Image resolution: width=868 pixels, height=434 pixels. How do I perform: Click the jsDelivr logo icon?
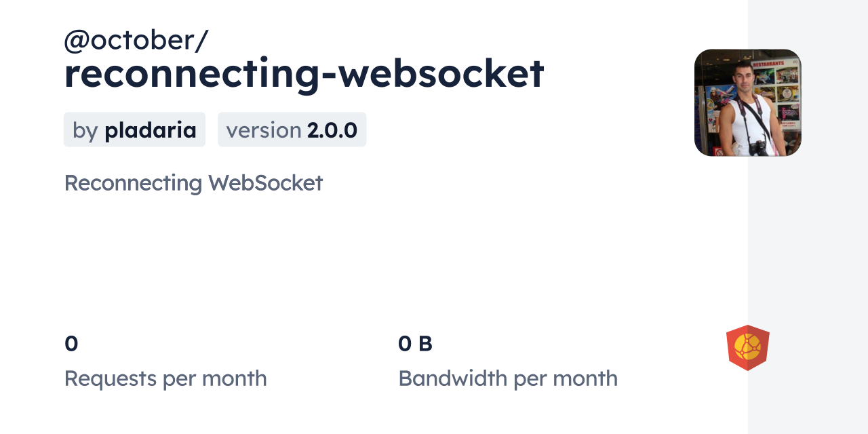747,347
